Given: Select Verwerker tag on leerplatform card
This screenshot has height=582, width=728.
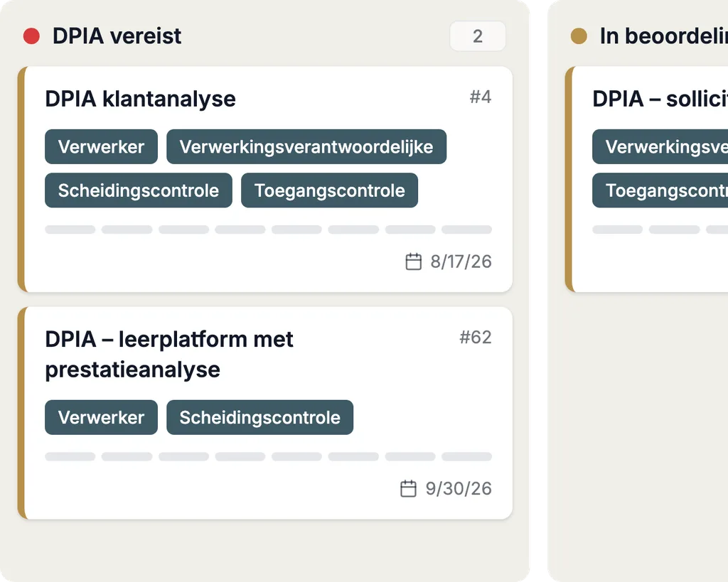Looking at the screenshot, I should click(101, 417).
